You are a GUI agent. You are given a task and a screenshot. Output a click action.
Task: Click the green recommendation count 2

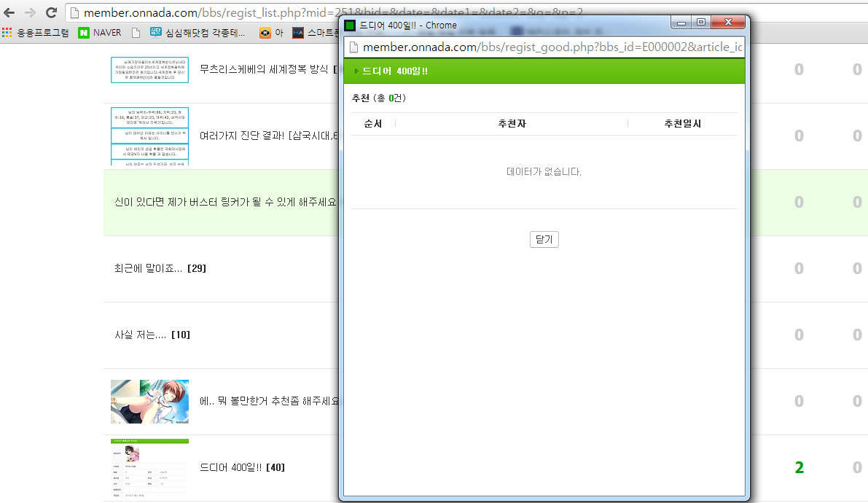coord(799,468)
